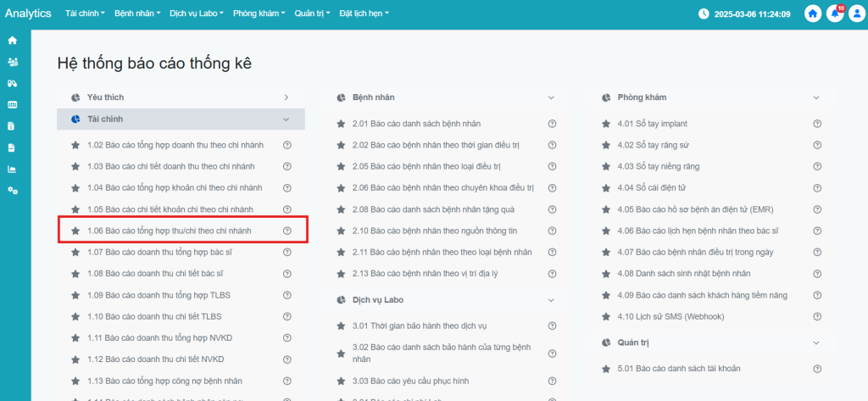The height and width of the screenshot is (401, 868).
Task: Expand the Yêu thích section
Action: 287,97
